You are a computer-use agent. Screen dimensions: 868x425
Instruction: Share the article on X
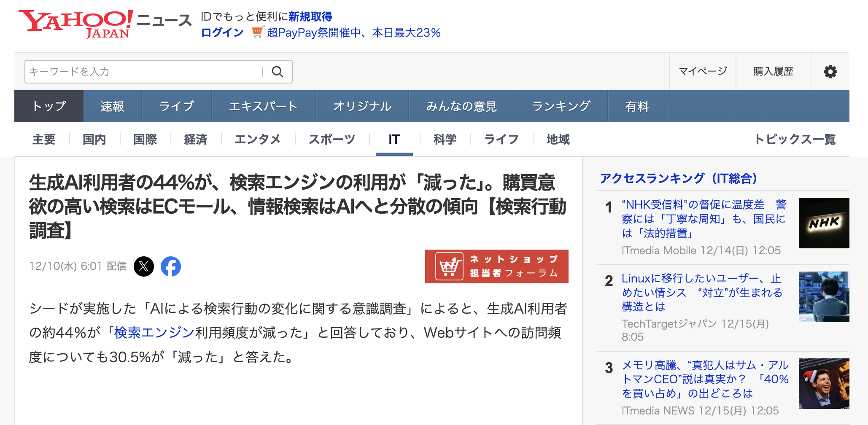(144, 266)
